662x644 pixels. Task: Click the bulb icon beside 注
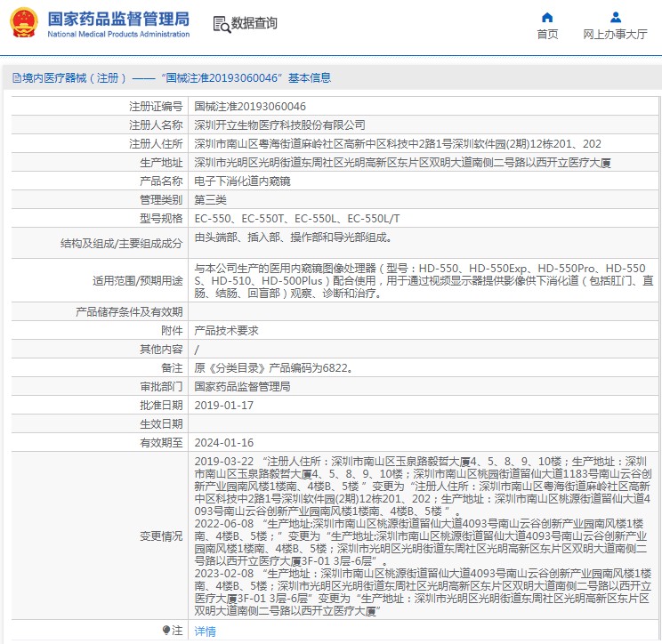(166, 630)
